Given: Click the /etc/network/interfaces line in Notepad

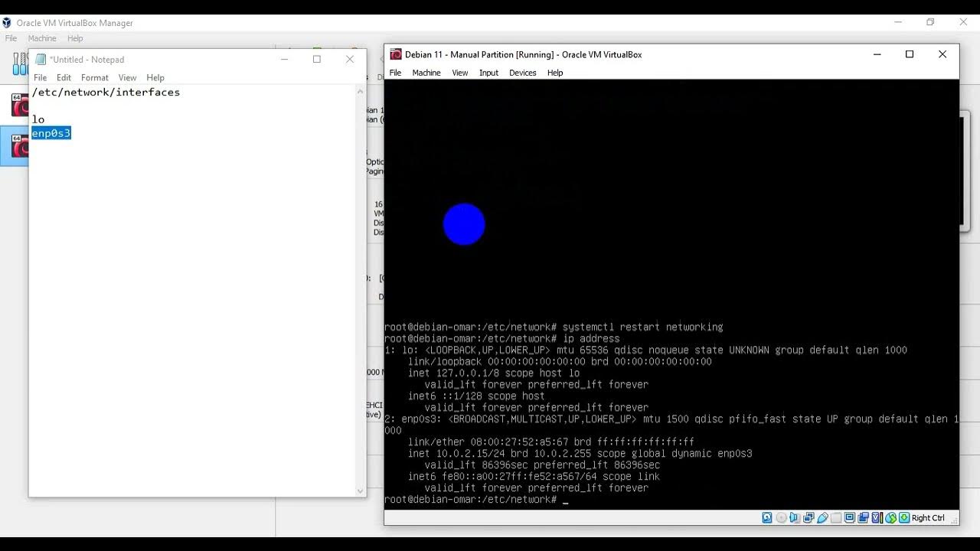Looking at the screenshot, I should click(106, 92).
